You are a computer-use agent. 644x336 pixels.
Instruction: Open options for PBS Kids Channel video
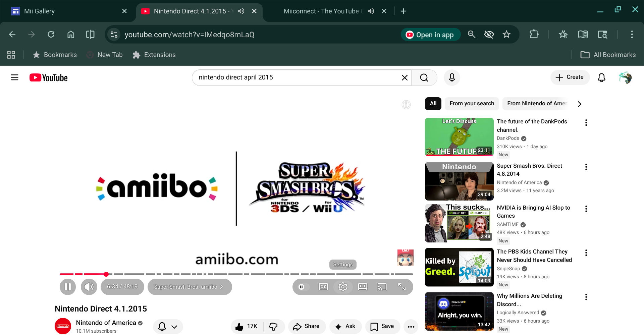[586, 253]
